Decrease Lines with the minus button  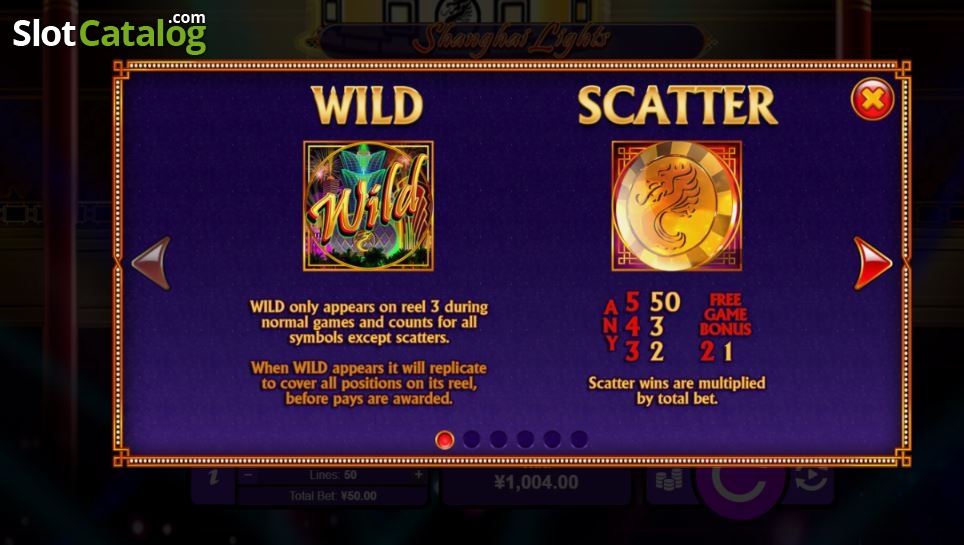248,475
